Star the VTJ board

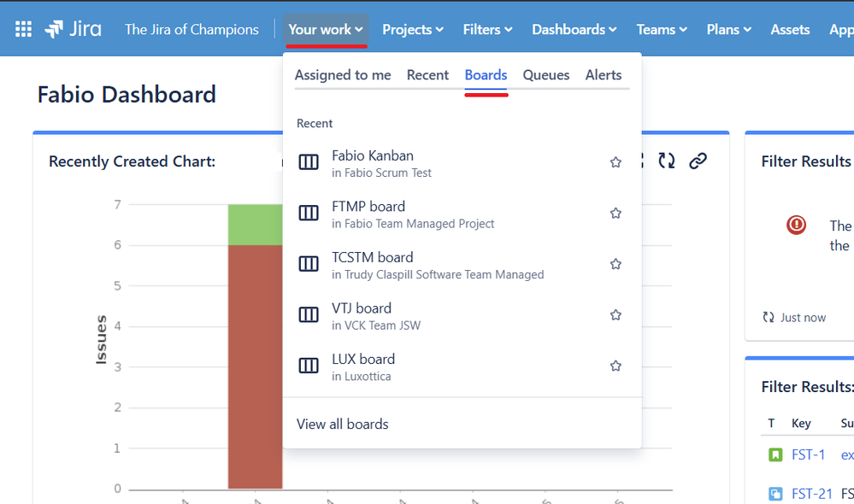click(615, 315)
